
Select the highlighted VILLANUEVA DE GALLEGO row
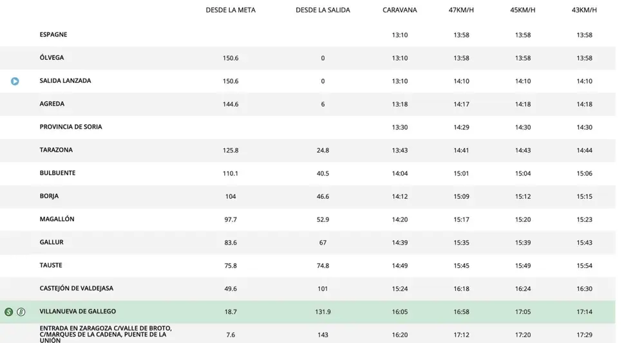(308, 312)
